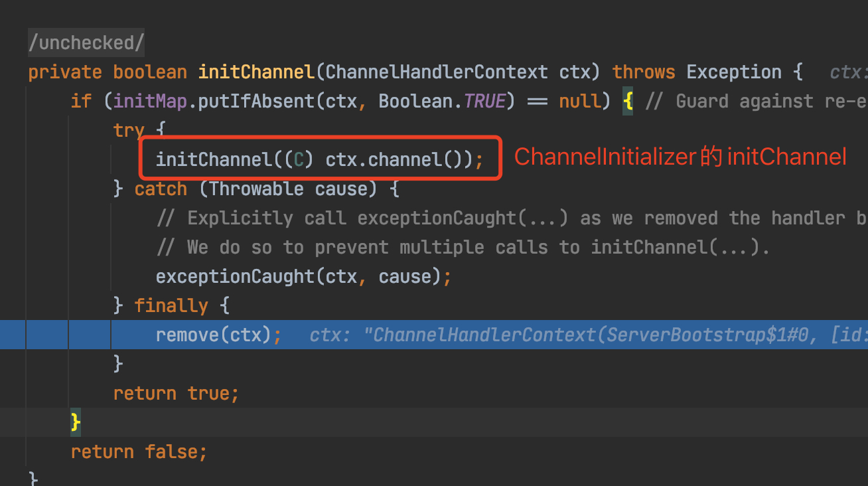Click the highlighted yellow closing brace

(76, 422)
